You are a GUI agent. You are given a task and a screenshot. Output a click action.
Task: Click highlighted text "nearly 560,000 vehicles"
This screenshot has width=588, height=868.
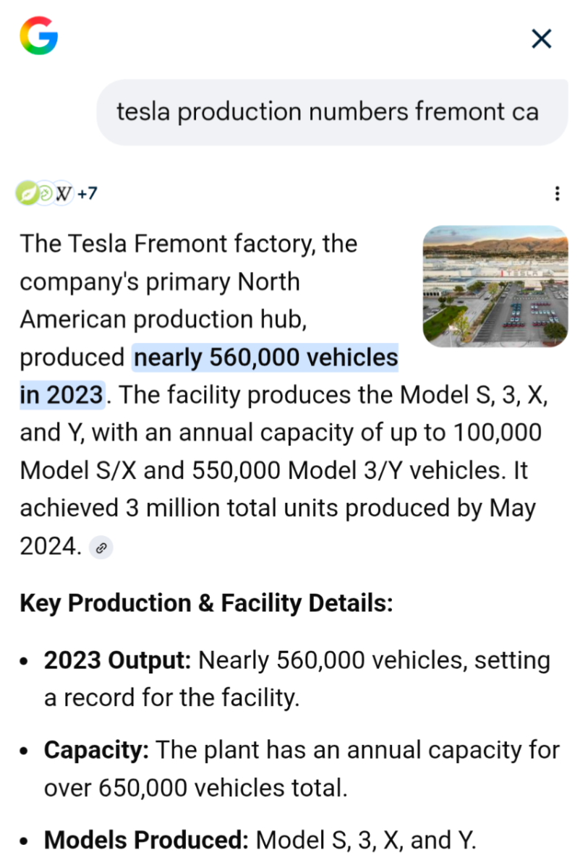(265, 357)
